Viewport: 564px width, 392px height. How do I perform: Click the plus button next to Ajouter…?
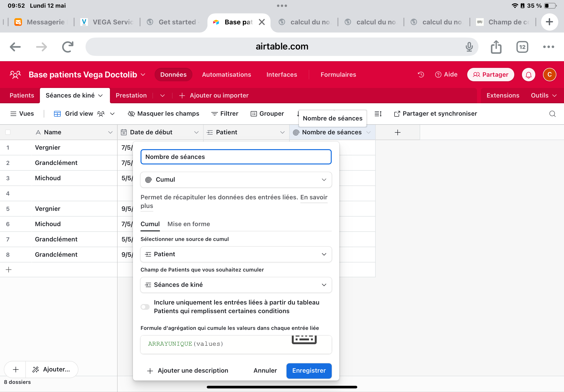pyautogui.click(x=16, y=369)
